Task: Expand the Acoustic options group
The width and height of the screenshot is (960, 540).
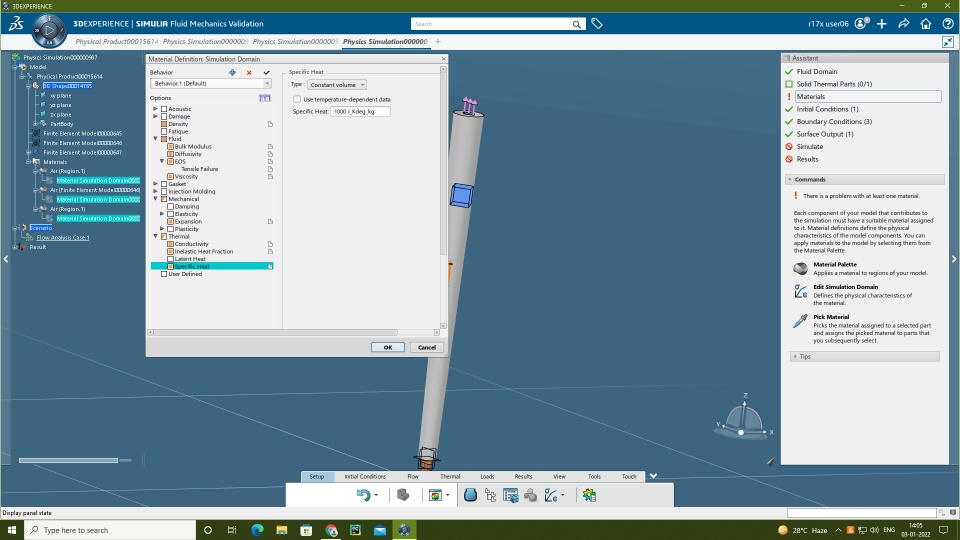Action: click(155, 109)
